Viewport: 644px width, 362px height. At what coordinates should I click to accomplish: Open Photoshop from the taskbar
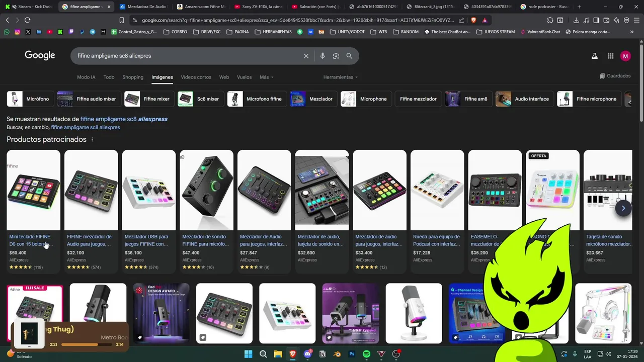352,354
